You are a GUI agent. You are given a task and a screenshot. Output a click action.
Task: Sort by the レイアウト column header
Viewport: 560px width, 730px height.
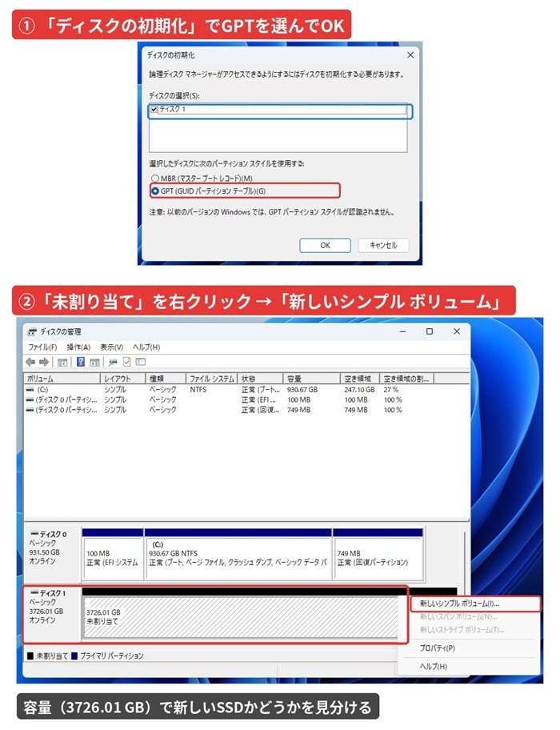point(122,379)
